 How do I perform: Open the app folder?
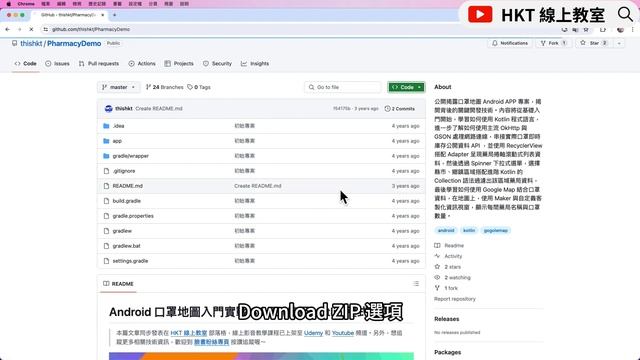(x=117, y=141)
